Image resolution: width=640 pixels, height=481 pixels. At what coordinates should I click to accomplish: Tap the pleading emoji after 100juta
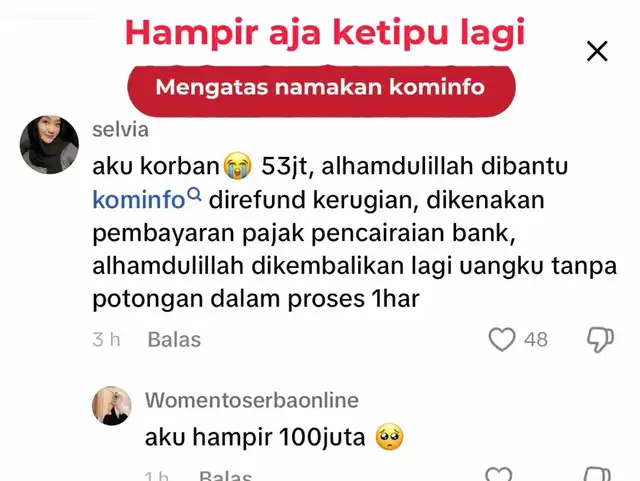tap(389, 437)
